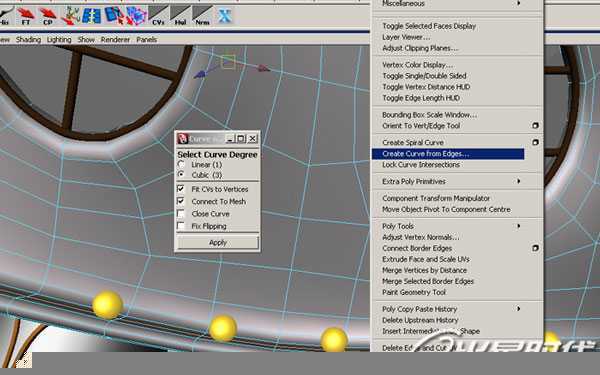
Task: Click the blue X shelf icon
Action: [x=225, y=16]
